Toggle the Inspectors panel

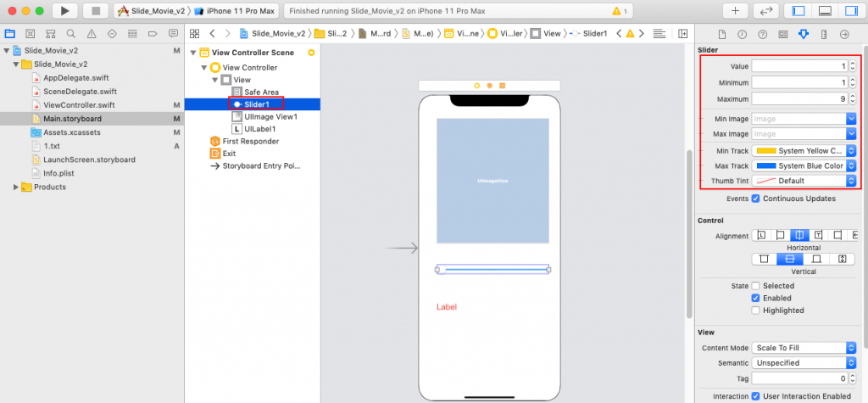point(851,10)
